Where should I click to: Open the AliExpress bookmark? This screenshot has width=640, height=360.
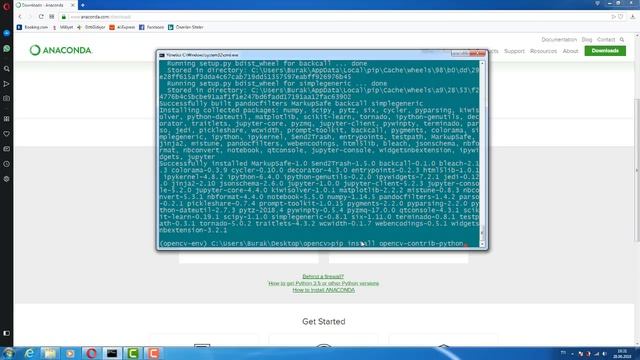point(122,27)
